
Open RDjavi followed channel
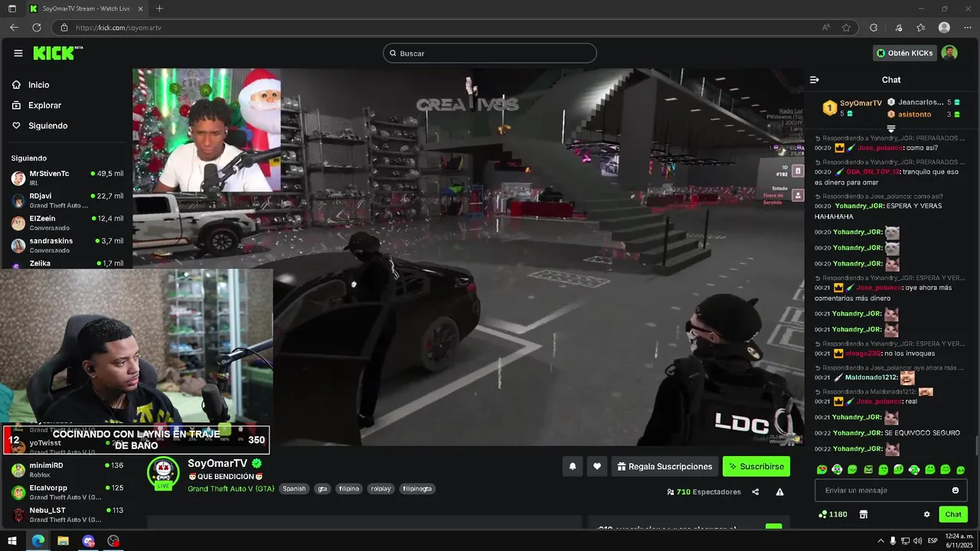click(67, 201)
